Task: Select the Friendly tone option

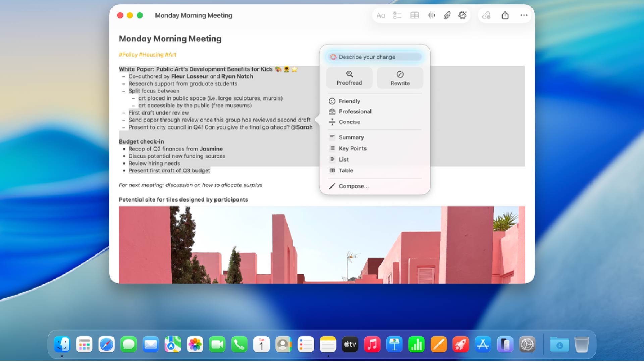Action: 350,101
